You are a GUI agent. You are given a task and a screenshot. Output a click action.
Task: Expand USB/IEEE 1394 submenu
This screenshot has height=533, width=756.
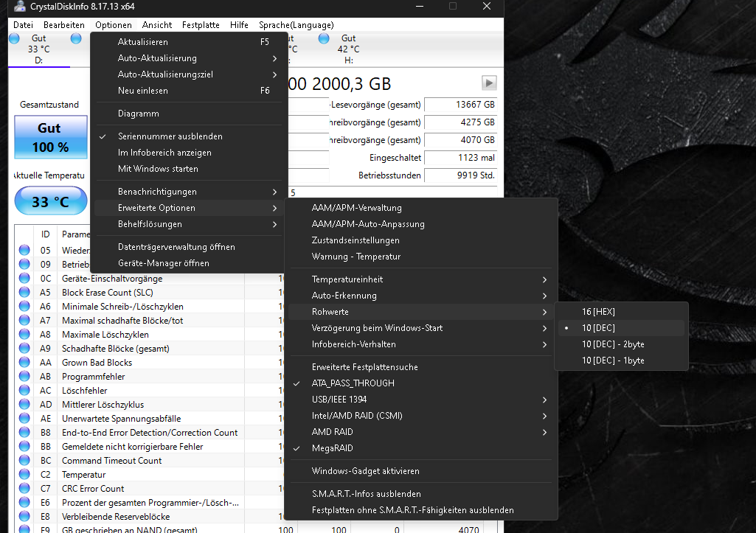pyautogui.click(x=423, y=400)
